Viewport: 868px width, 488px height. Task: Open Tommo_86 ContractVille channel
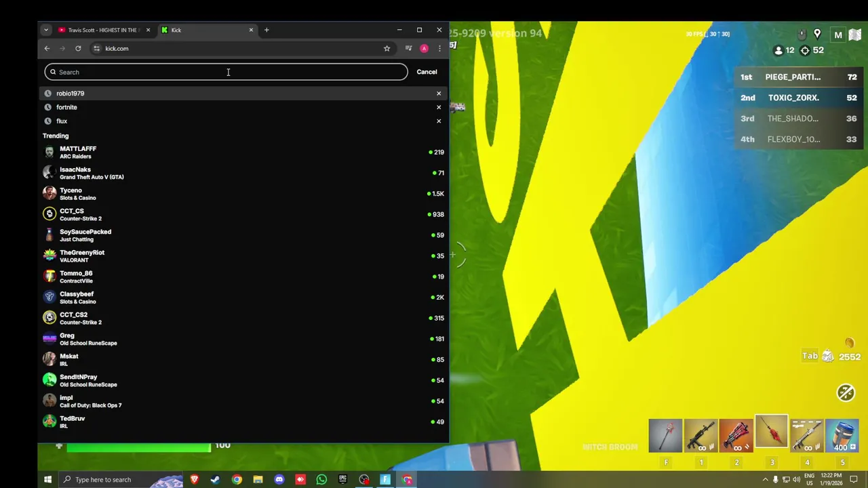(x=243, y=277)
